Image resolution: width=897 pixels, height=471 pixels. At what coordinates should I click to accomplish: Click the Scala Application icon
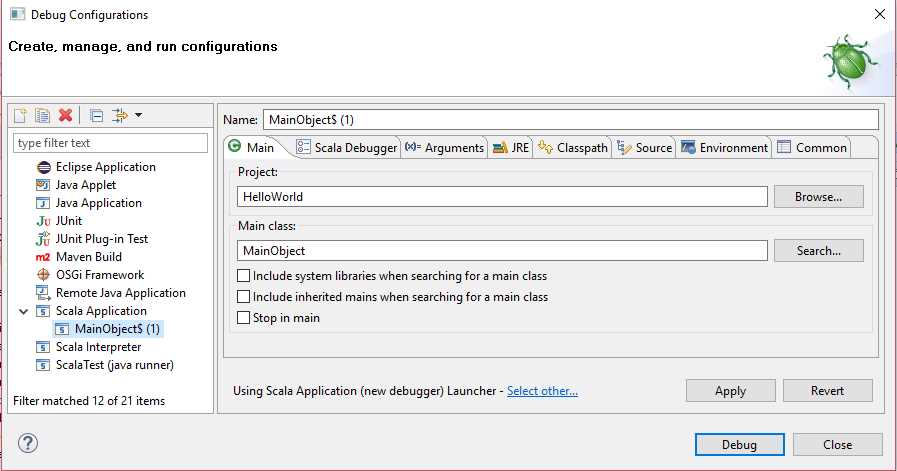click(43, 311)
